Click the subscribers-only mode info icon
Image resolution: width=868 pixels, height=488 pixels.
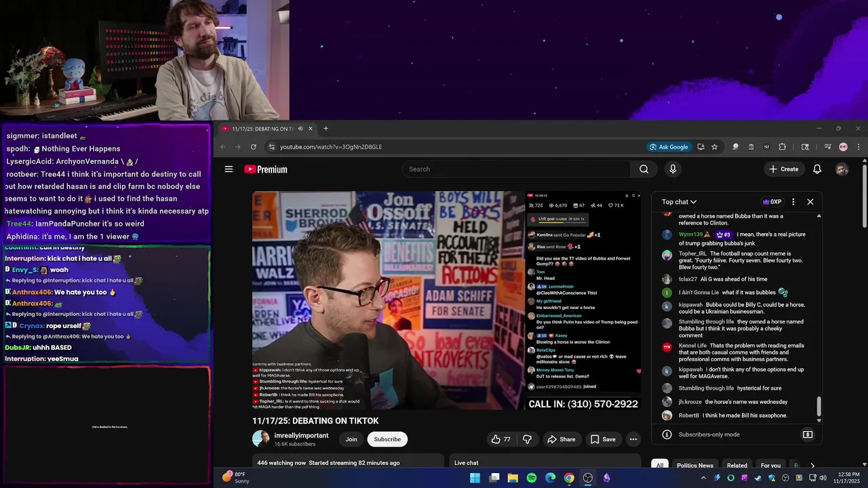click(667, 434)
